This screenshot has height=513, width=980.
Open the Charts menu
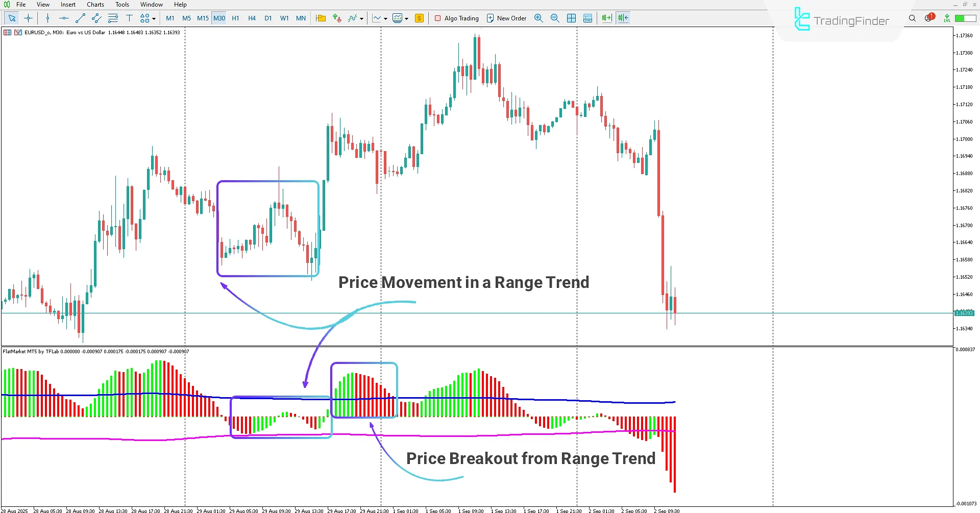click(x=95, y=4)
